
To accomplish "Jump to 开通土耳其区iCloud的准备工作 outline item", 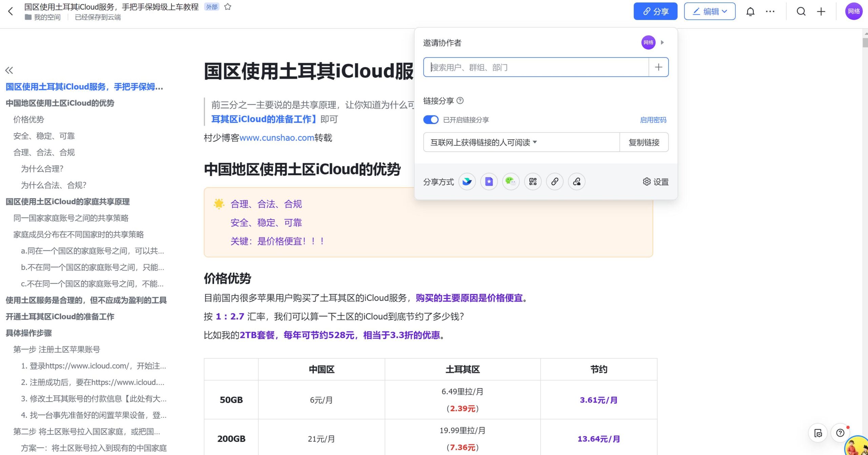I will [x=60, y=316].
